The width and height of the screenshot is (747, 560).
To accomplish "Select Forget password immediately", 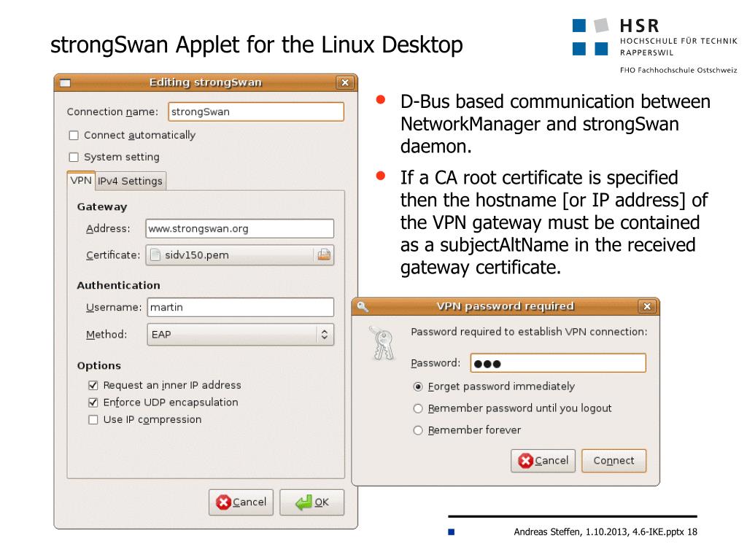I will (418, 386).
